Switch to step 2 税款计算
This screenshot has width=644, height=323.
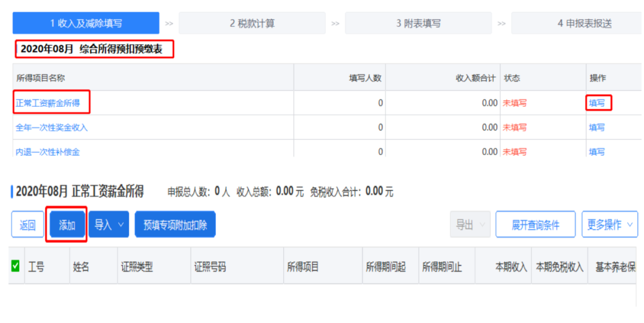252,23
